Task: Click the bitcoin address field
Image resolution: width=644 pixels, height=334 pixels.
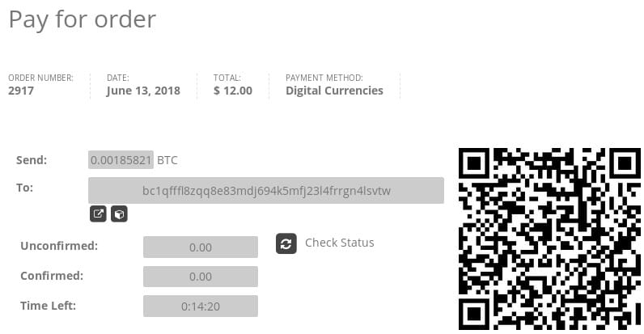Action: click(x=266, y=191)
